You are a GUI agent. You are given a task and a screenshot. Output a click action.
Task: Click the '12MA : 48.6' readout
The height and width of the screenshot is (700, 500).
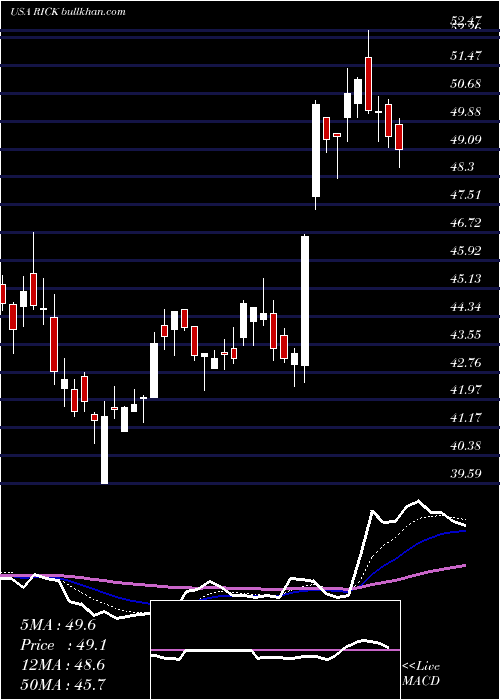click(x=63, y=665)
